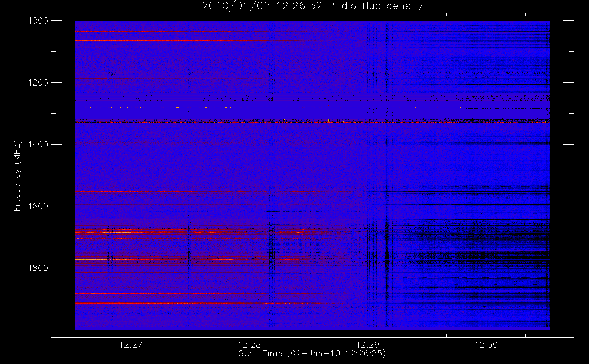Screen dimensions: 589x364
Task: Click the 12:29 time tick label
Action: point(368,345)
